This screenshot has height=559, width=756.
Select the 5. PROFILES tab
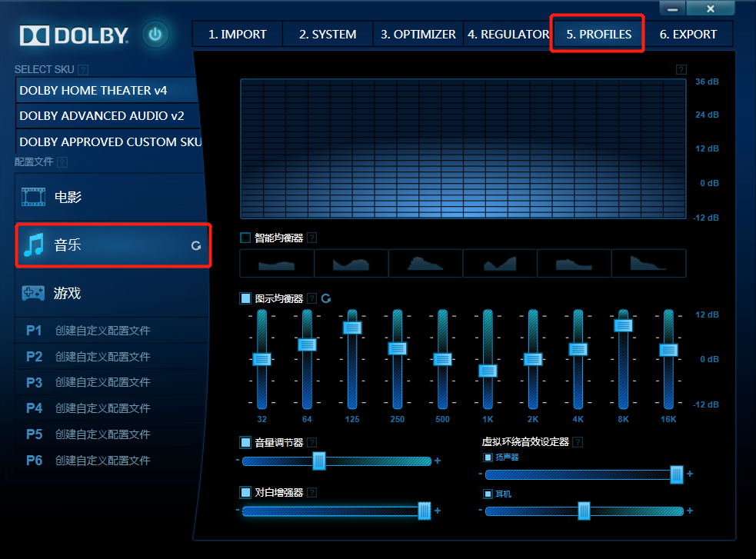tap(598, 34)
